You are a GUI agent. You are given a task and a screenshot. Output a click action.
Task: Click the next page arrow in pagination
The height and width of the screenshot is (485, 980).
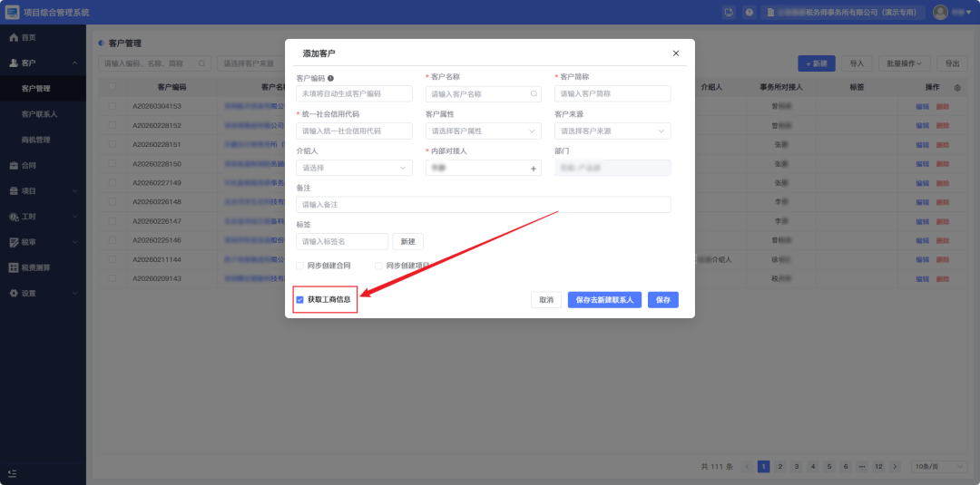point(895,466)
